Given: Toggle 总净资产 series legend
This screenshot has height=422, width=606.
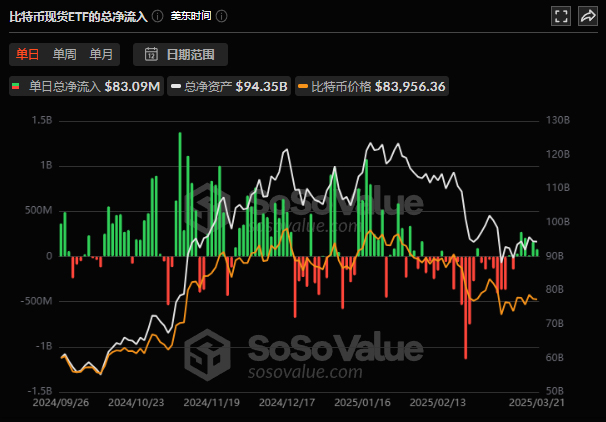Looking at the screenshot, I should [230, 87].
